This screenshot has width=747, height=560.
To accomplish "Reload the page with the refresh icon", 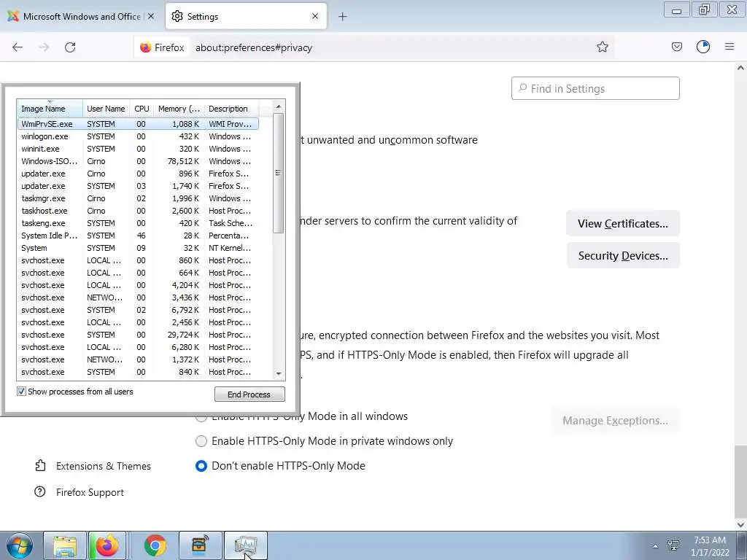I will click(70, 47).
